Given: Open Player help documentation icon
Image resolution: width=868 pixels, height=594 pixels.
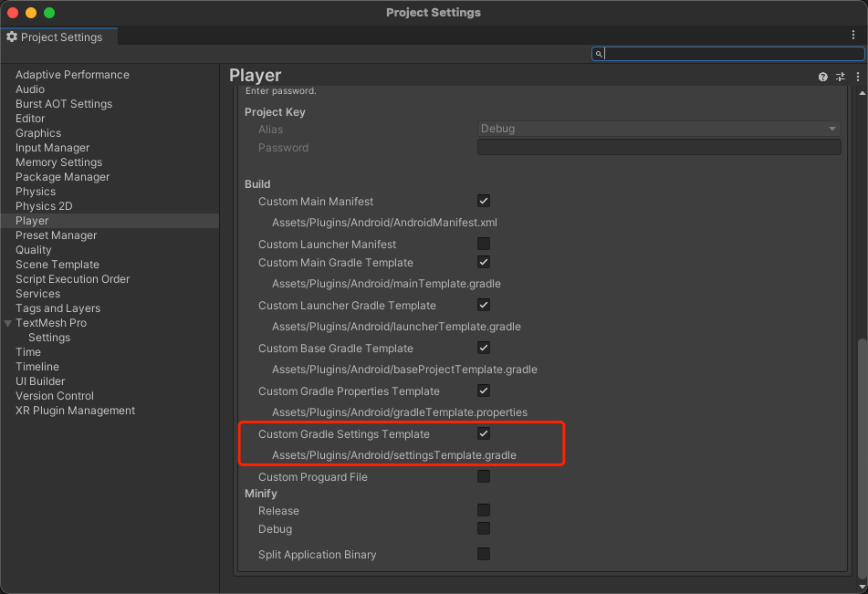Looking at the screenshot, I should 822,77.
